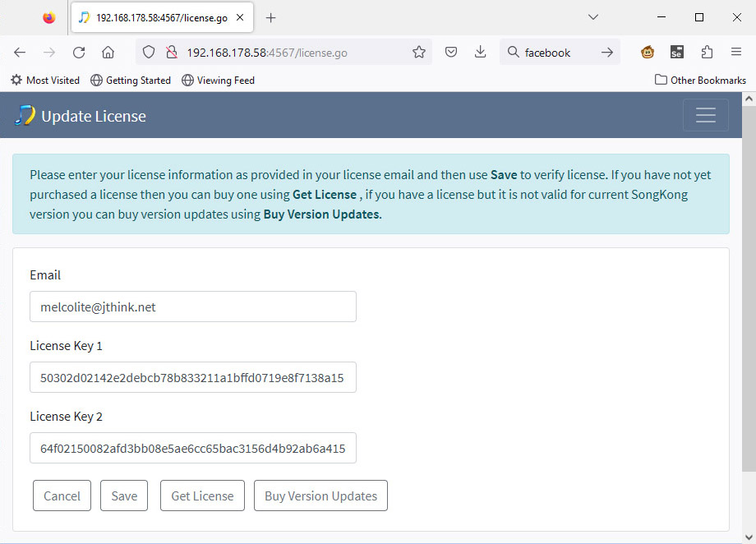Save page to Pocket
This screenshot has width=756, height=544.
[x=451, y=52]
